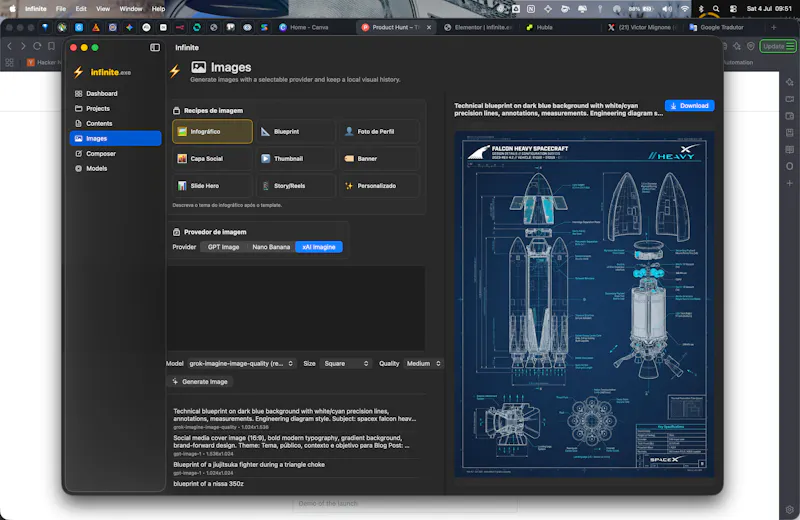Screen dimensions: 800x520
Task: Open the File menu
Action: 61,9
